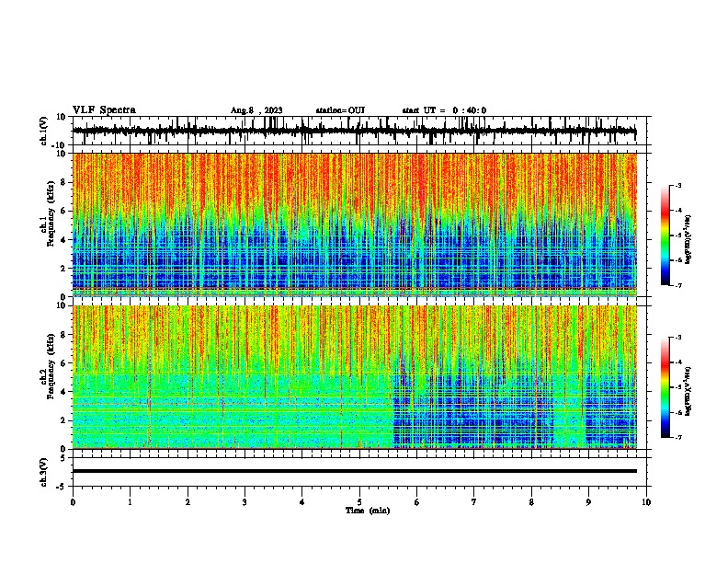Click the ch.2 'Frequency (kHz)' axis label
This screenshot has height=563, width=728.
point(51,365)
